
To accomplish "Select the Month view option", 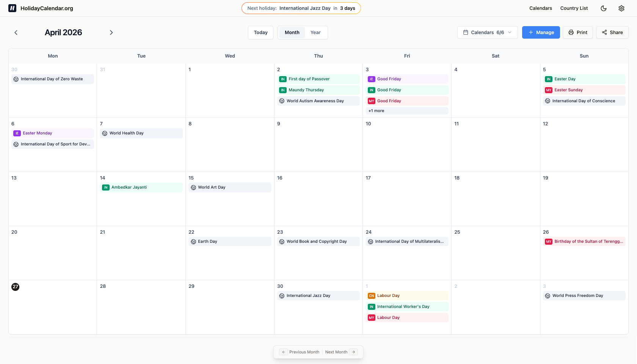I will point(292,32).
